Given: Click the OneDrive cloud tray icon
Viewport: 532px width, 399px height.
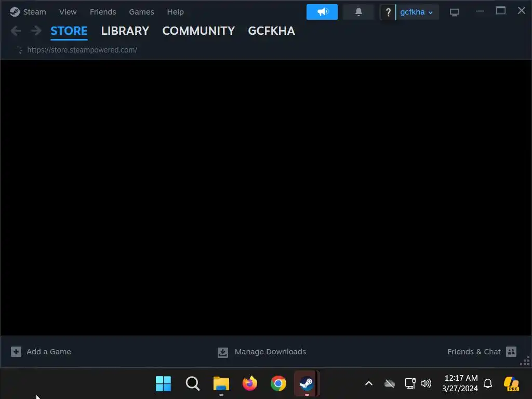Looking at the screenshot, I should coord(390,384).
